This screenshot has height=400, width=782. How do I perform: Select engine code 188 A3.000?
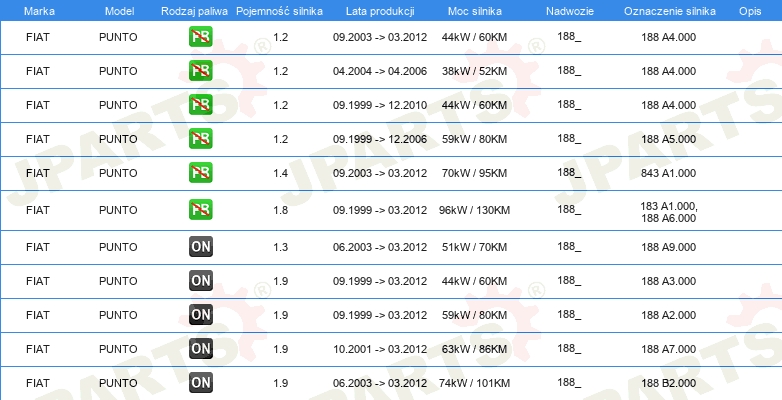tap(668, 281)
